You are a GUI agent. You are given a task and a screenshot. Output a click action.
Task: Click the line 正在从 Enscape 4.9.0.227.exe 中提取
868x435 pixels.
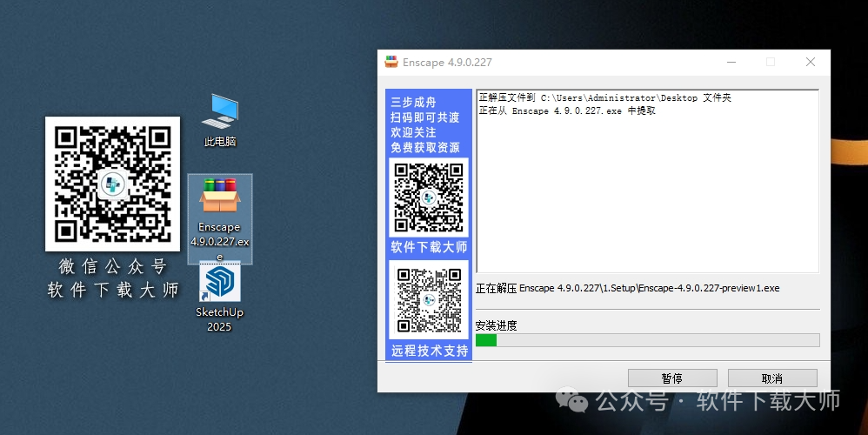[x=567, y=110]
